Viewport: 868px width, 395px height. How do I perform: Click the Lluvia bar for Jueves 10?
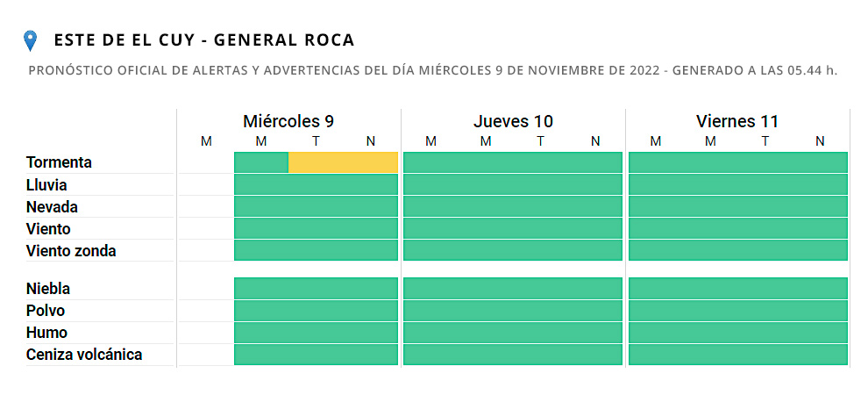pyautogui.click(x=513, y=185)
